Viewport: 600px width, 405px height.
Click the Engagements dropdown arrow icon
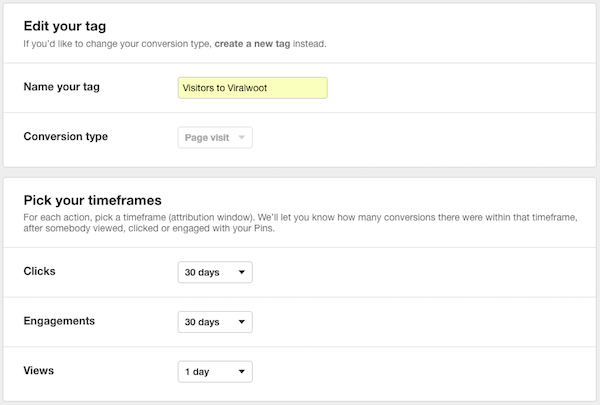pyautogui.click(x=241, y=322)
